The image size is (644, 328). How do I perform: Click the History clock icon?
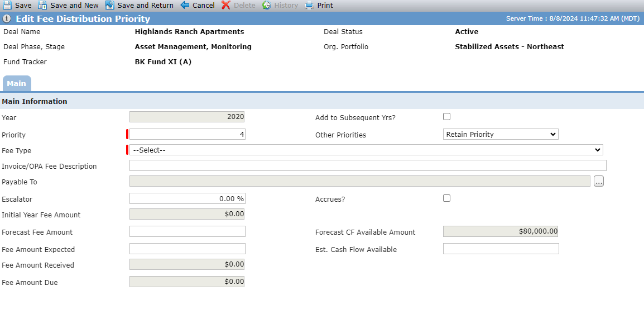pos(267,6)
